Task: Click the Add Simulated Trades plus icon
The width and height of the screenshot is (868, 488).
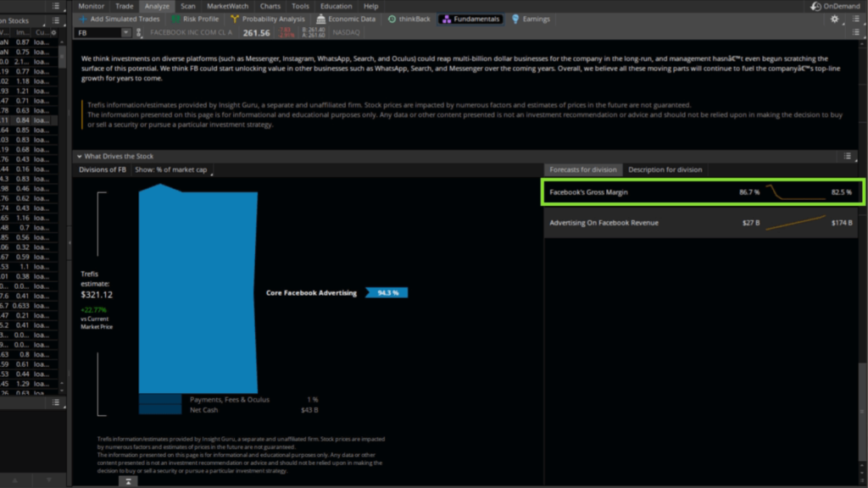Action: pyautogui.click(x=83, y=19)
